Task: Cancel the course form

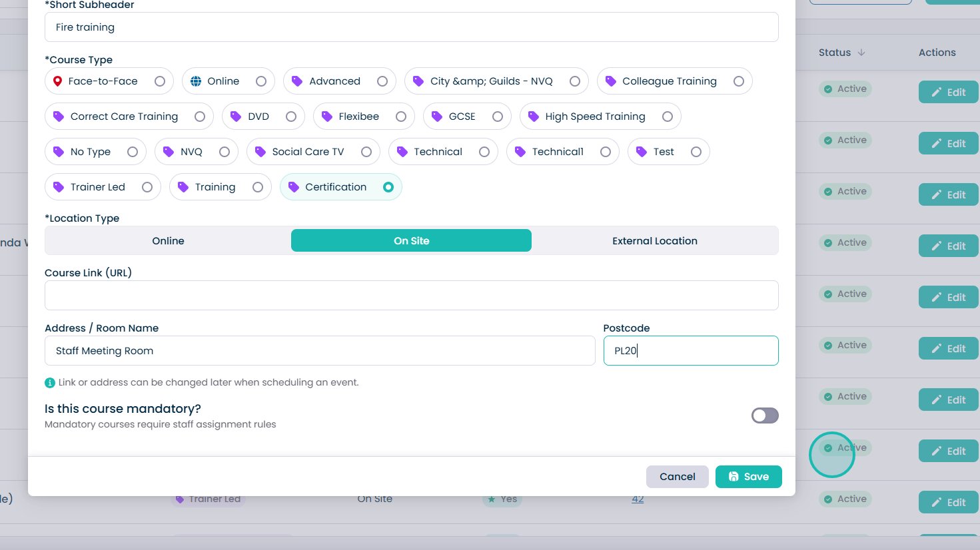Action: pyautogui.click(x=678, y=477)
